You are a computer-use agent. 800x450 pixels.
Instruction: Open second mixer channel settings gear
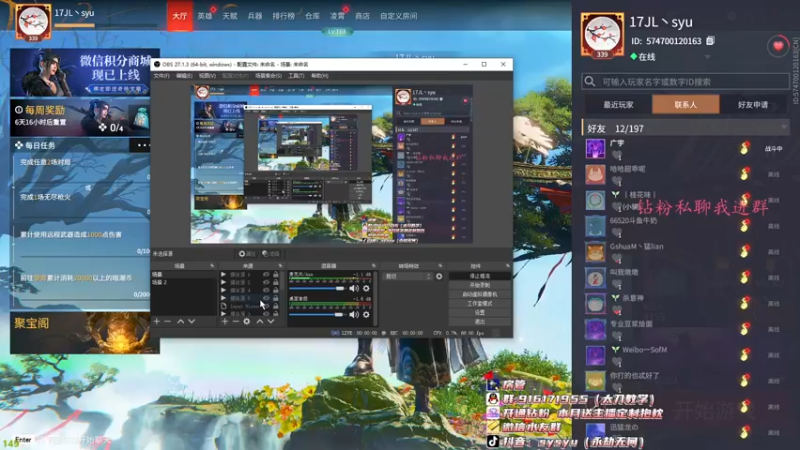pyautogui.click(x=366, y=315)
